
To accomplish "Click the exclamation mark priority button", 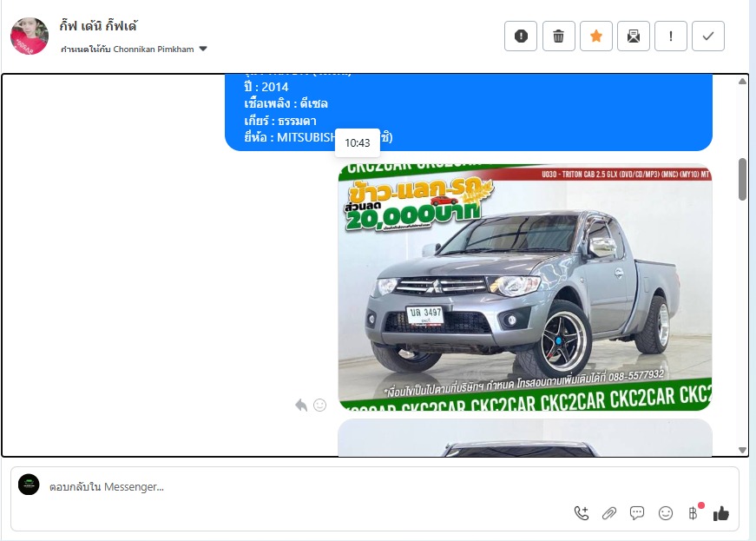I will (x=671, y=36).
